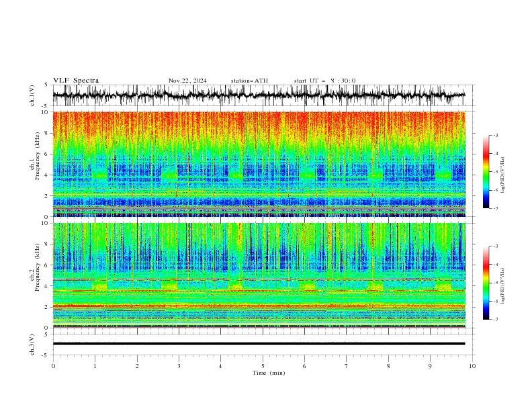The width and height of the screenshot is (532, 411).
Task: Click the "7" tick on the time axis
Action: pyautogui.click(x=347, y=366)
